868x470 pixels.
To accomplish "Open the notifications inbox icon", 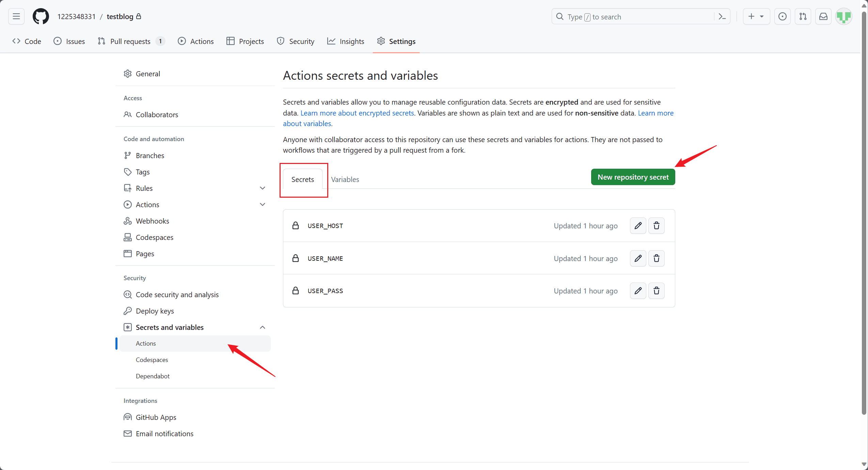I will tap(823, 16).
